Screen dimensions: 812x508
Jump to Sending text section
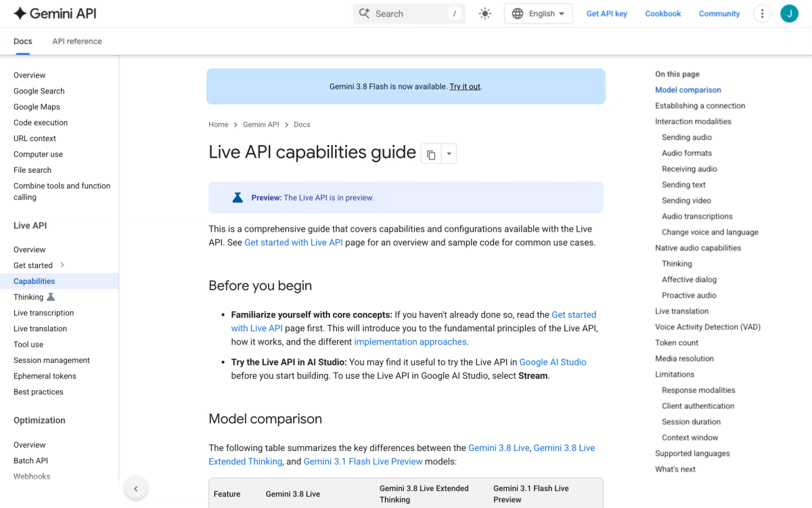click(x=683, y=185)
